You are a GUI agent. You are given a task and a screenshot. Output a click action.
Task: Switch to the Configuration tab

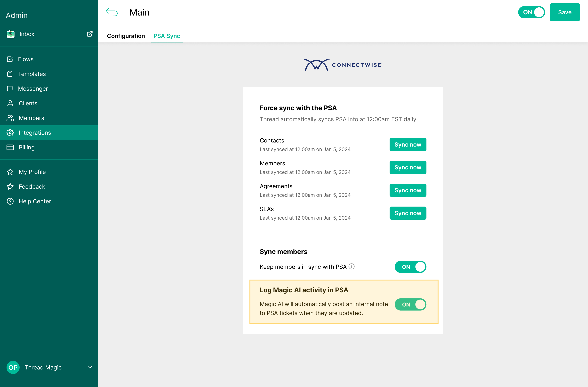coord(126,36)
